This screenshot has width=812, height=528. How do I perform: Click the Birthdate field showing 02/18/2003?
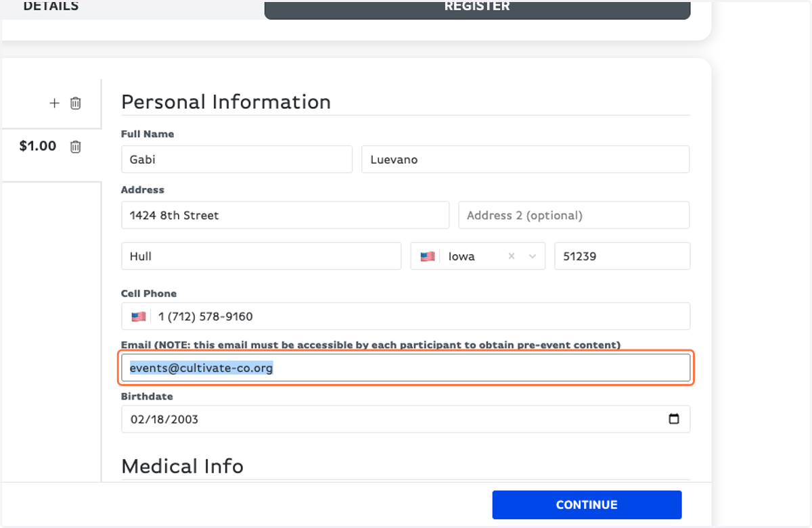(x=406, y=419)
